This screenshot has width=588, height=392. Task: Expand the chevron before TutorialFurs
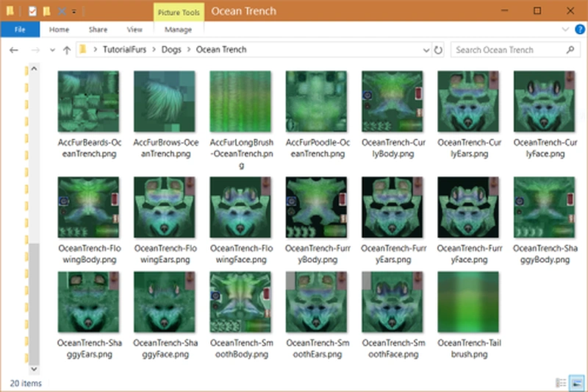96,49
